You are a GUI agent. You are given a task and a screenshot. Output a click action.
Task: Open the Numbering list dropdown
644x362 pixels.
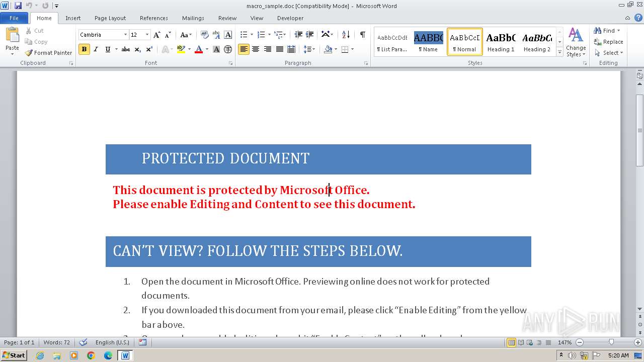269,35
